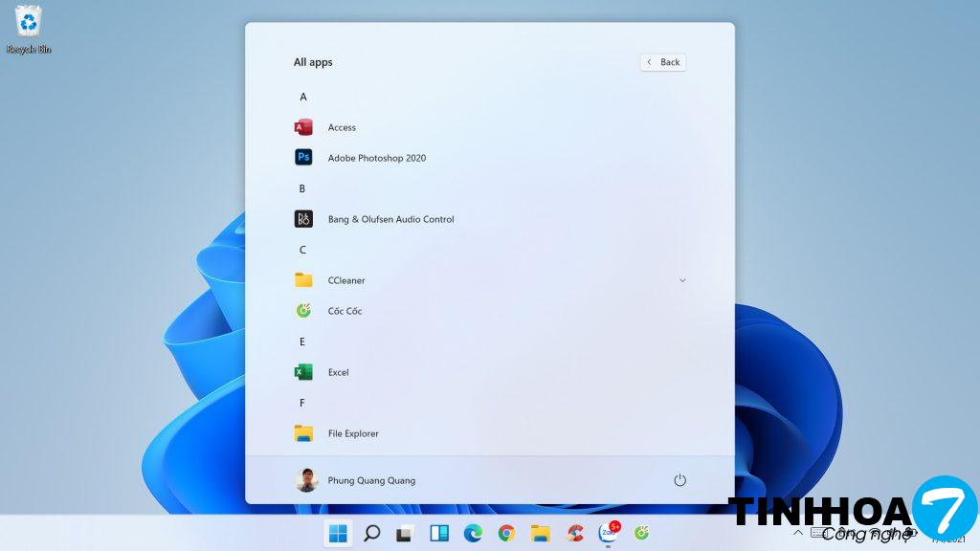Image resolution: width=980 pixels, height=551 pixels.
Task: Jump using the letter C header
Action: click(x=302, y=250)
